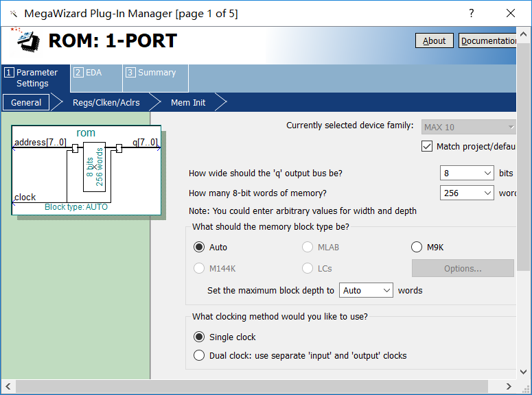532x395 pixels.
Task: Click the 'Currently selected device family' label
Action: coord(350,125)
